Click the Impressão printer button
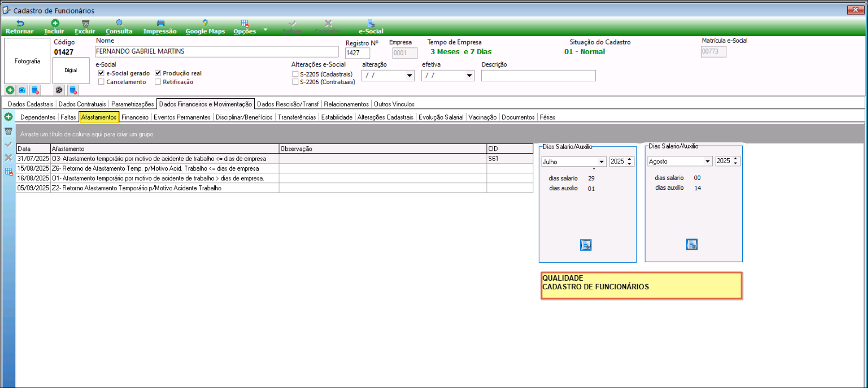The width and height of the screenshot is (868, 388). click(160, 27)
